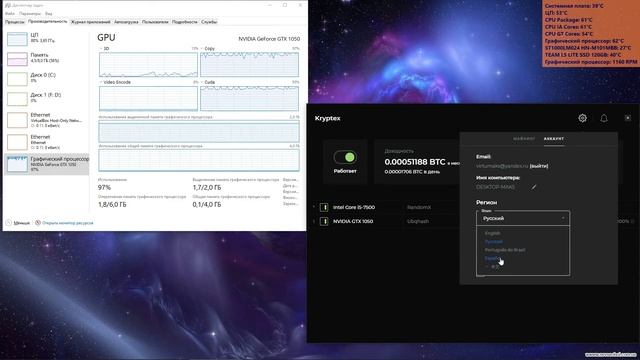
Task: Click the Ubqhash algorithm label
Action: point(418,221)
